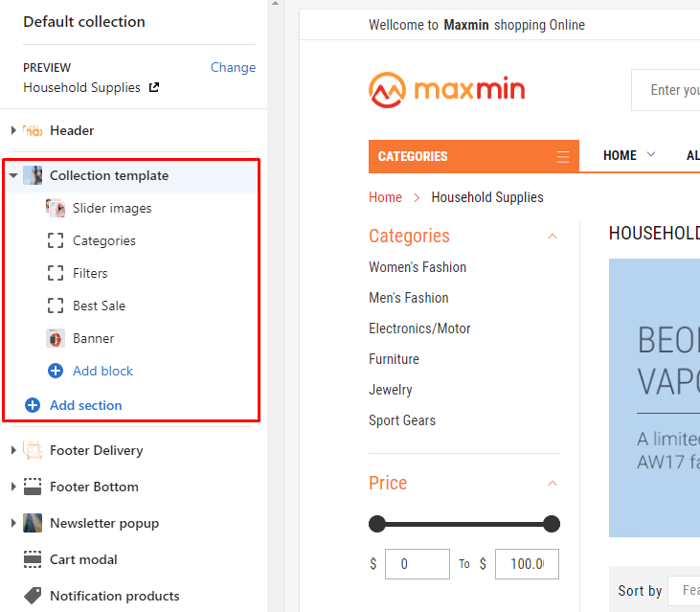Collapse the Price filter panel

(552, 484)
